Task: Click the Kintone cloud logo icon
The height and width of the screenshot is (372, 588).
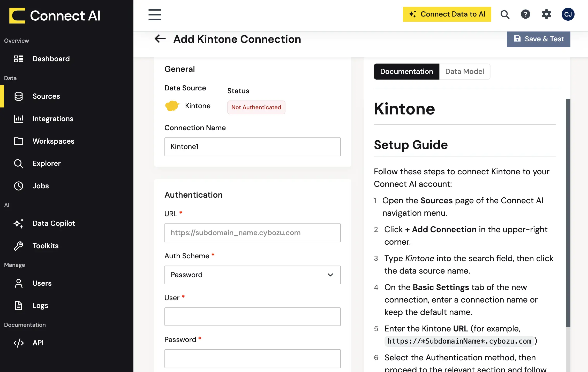Action: pyautogui.click(x=172, y=106)
